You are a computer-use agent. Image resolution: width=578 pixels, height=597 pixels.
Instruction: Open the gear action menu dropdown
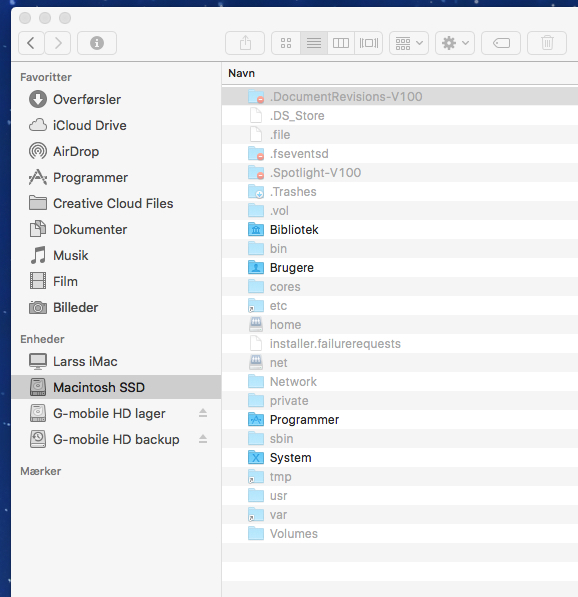(x=455, y=43)
